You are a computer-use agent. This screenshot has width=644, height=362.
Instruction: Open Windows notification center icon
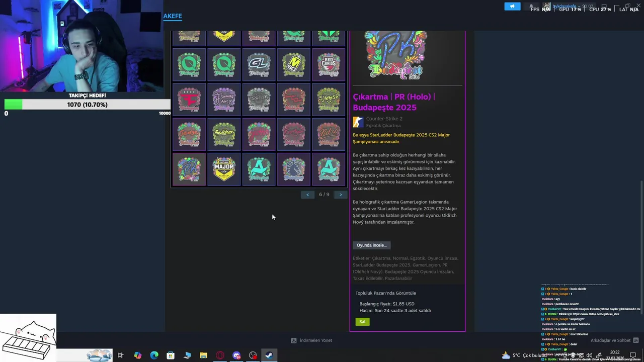[633, 355]
